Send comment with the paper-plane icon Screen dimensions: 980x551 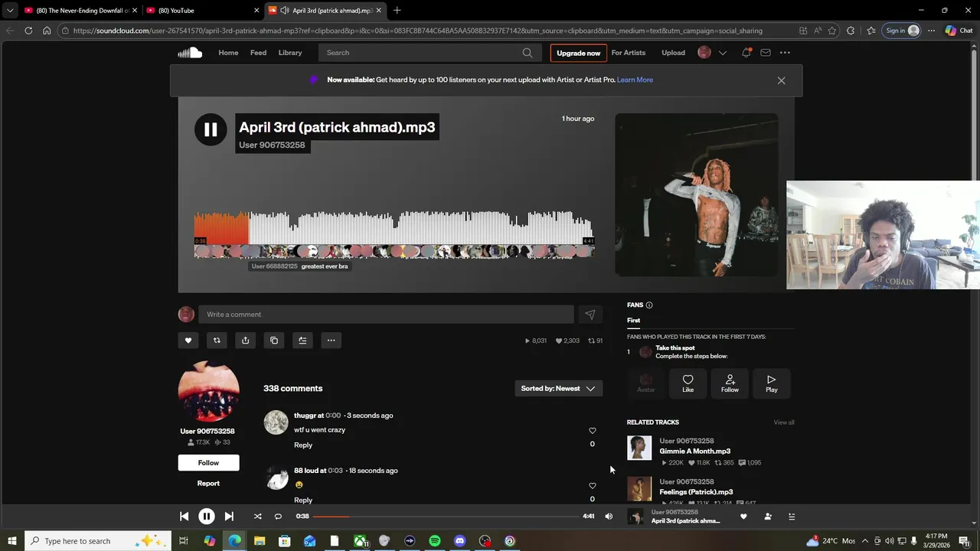tap(590, 315)
